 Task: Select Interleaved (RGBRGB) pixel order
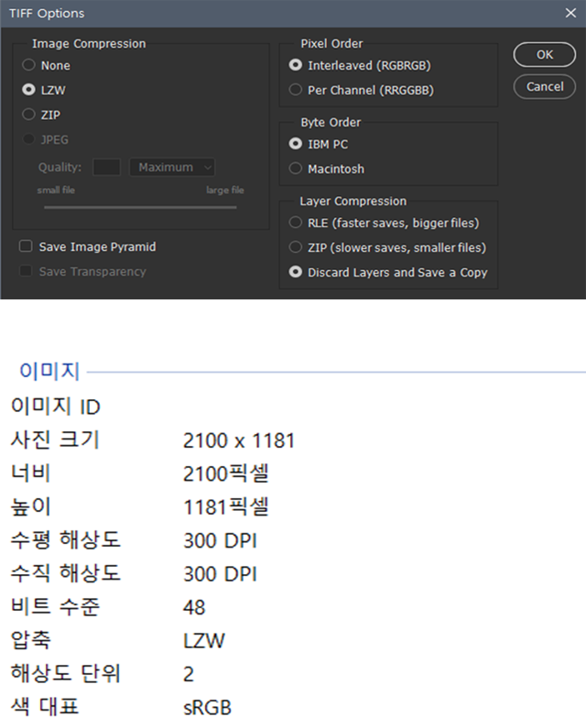coord(296,65)
